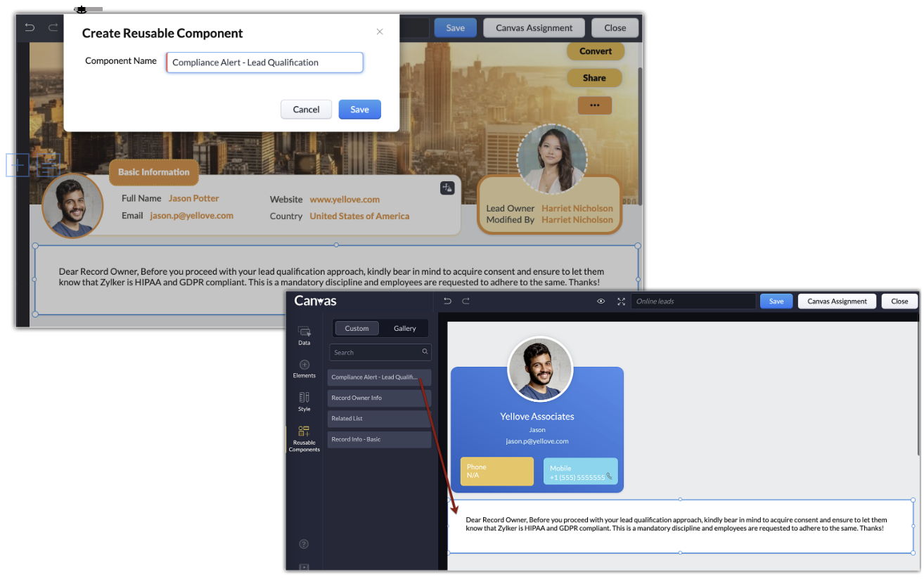Click the Convert button
Screen dimensions: 924x579
595,51
